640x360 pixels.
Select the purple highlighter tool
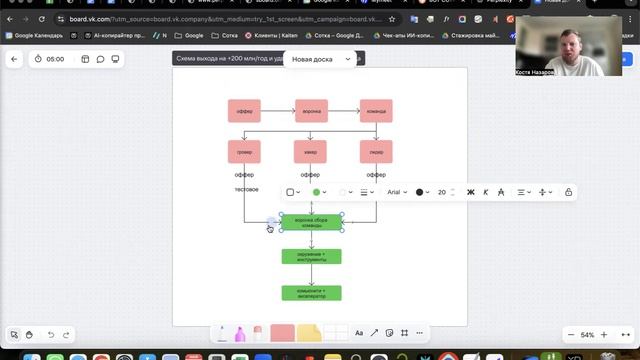(240, 333)
